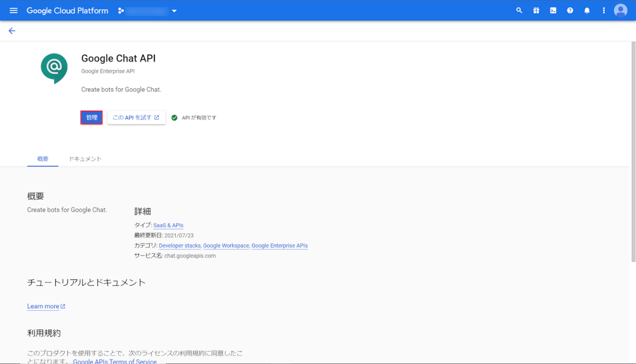Go back with the left arrow
The height and width of the screenshot is (364, 636).
12,31
